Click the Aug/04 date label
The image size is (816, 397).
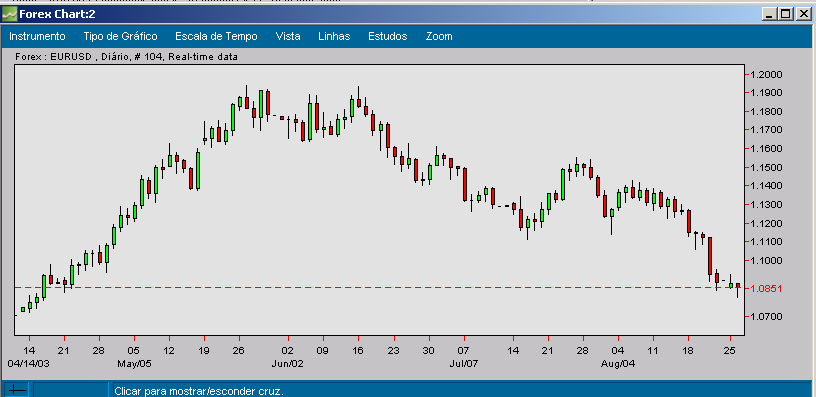click(x=618, y=364)
